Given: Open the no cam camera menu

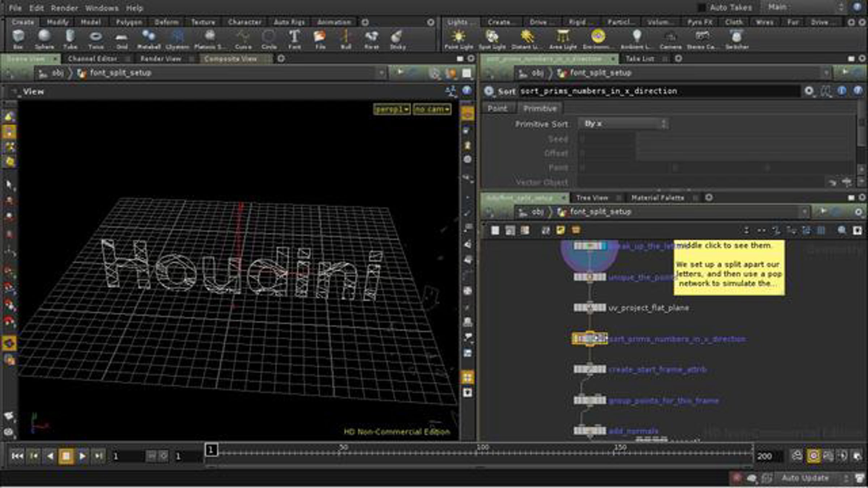Looking at the screenshot, I should tap(432, 109).
